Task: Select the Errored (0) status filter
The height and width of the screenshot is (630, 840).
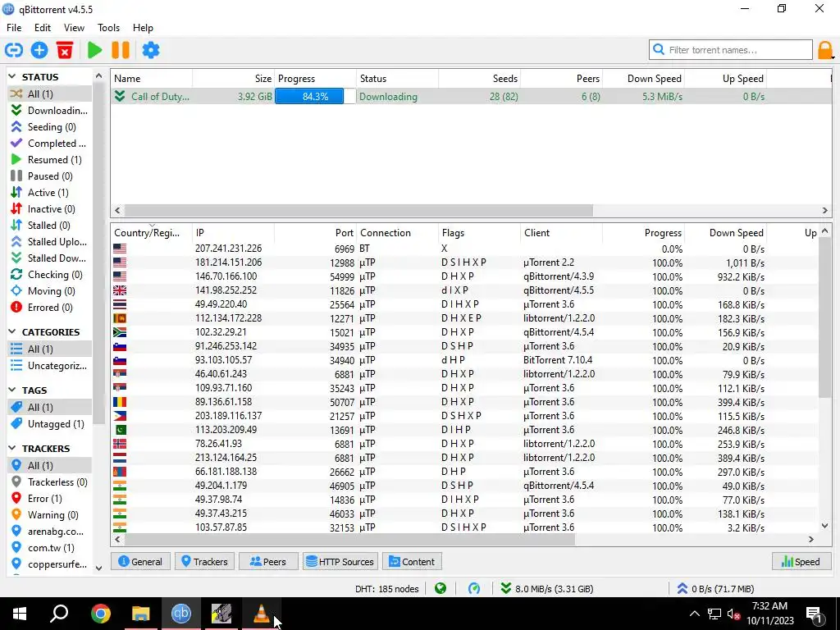Action: (x=48, y=308)
